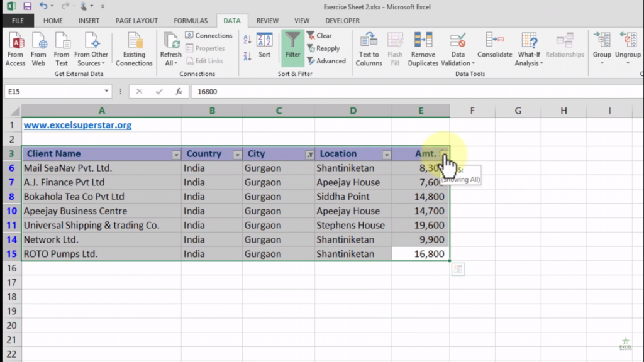The image size is (644, 362).
Task: Click the Text to Columns icon
Action: click(x=368, y=48)
